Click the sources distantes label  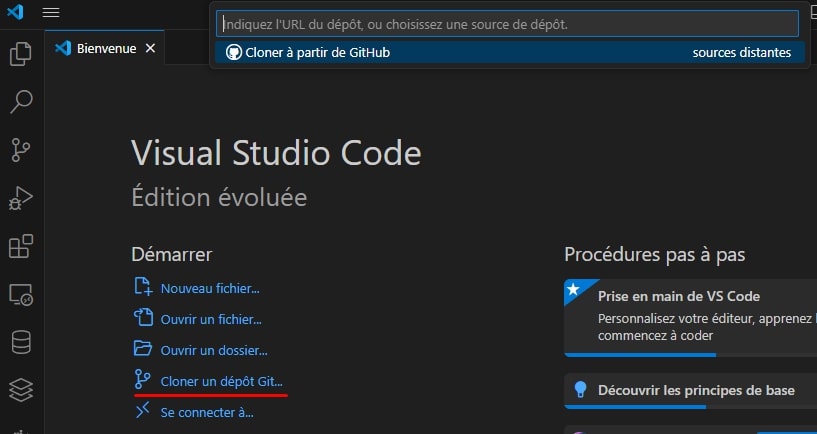pyautogui.click(x=741, y=53)
